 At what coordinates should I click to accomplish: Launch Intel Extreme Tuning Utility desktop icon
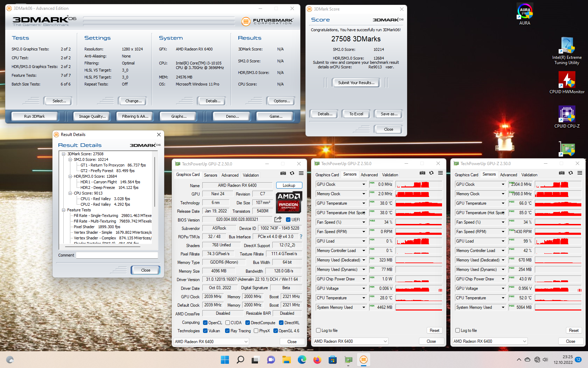[567, 51]
